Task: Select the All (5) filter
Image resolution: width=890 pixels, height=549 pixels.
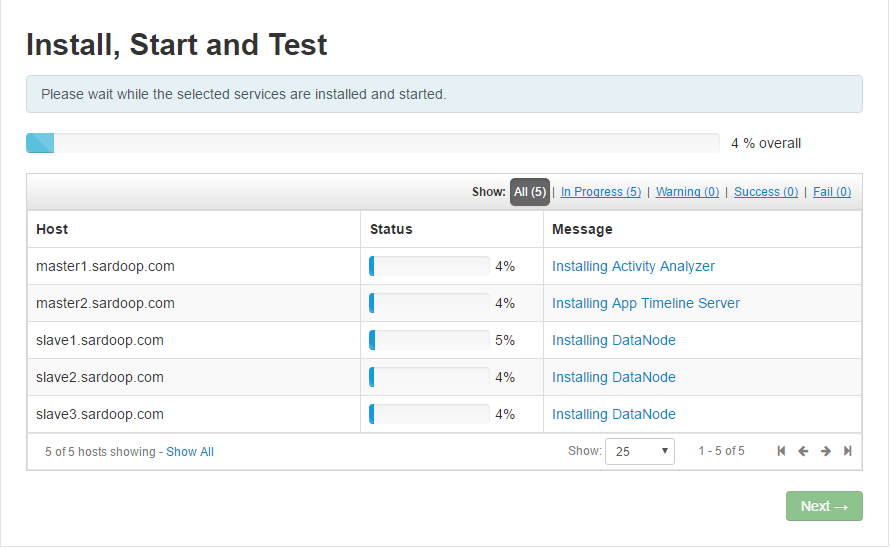Action: (x=530, y=192)
